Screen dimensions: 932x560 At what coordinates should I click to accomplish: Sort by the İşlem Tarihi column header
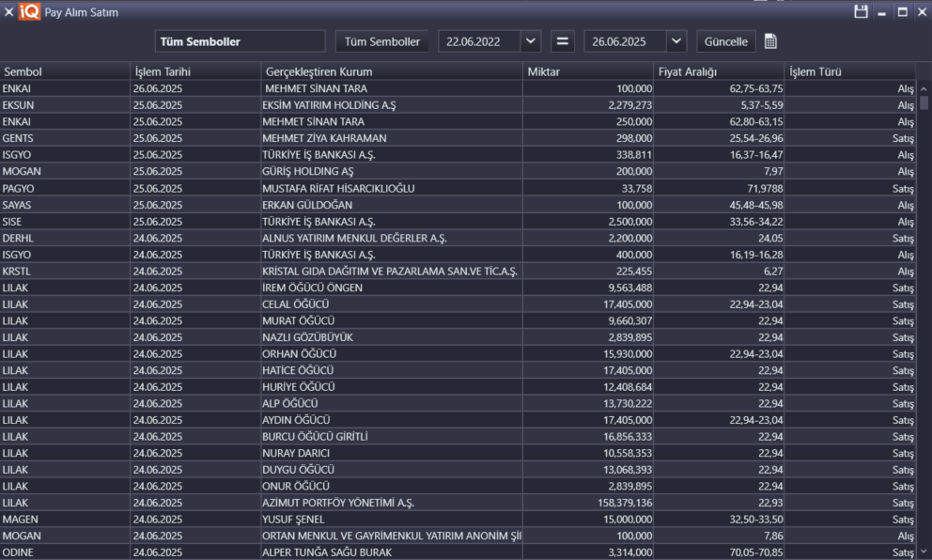195,71
